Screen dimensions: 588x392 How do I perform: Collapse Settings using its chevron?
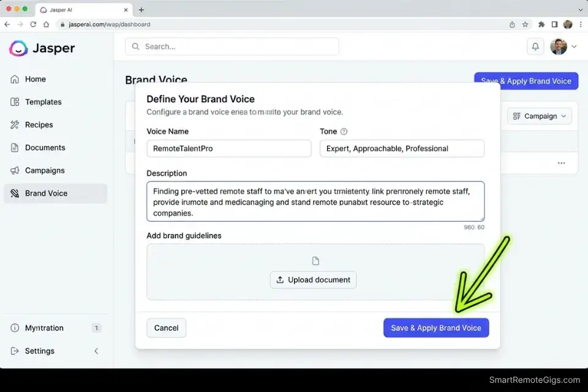(x=96, y=350)
